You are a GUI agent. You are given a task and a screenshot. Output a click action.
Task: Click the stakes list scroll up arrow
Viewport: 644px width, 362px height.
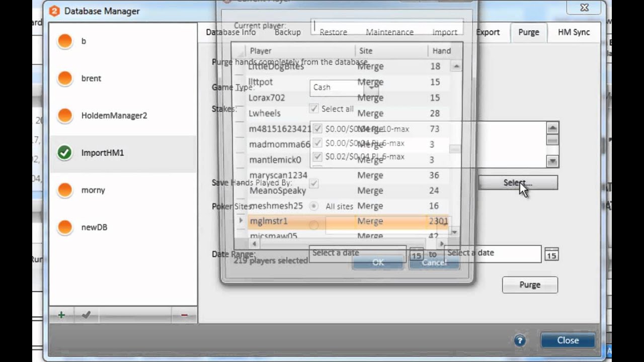(552, 128)
